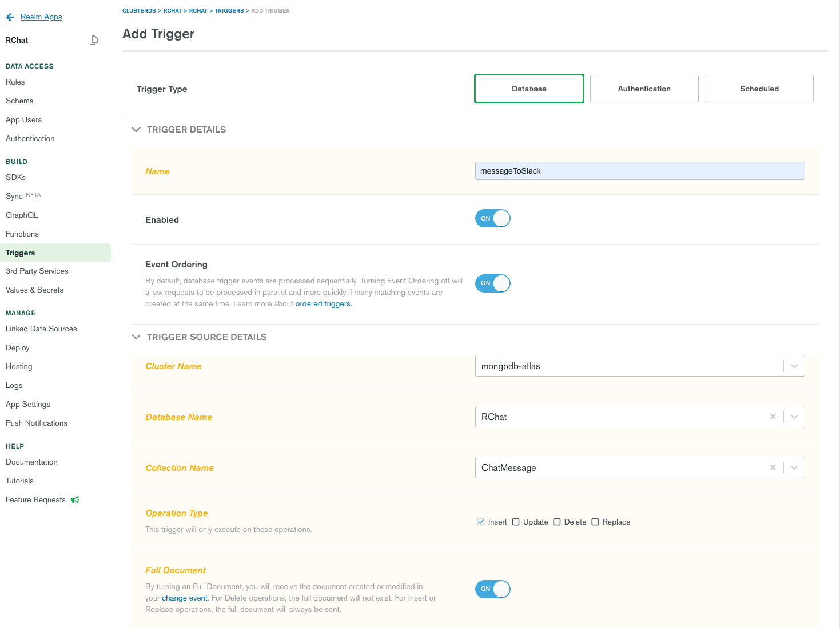Open Hosting in the sidebar

click(19, 367)
